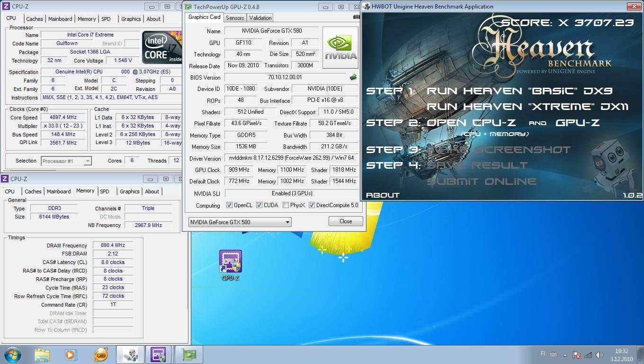Viewport: 644px width, 364px height.
Task: Open About tab in lower CPU-Z window
Action: (152, 191)
